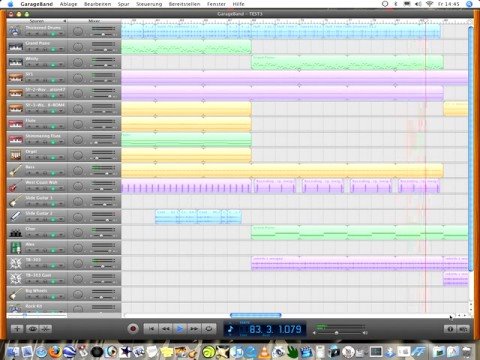Open the loop browser eye icon
Viewport: 480px width, 360px height.
pyautogui.click(x=32, y=329)
